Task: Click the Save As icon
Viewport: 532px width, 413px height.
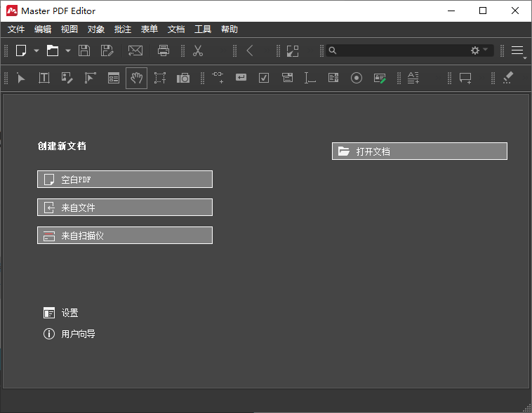Action: [x=107, y=51]
